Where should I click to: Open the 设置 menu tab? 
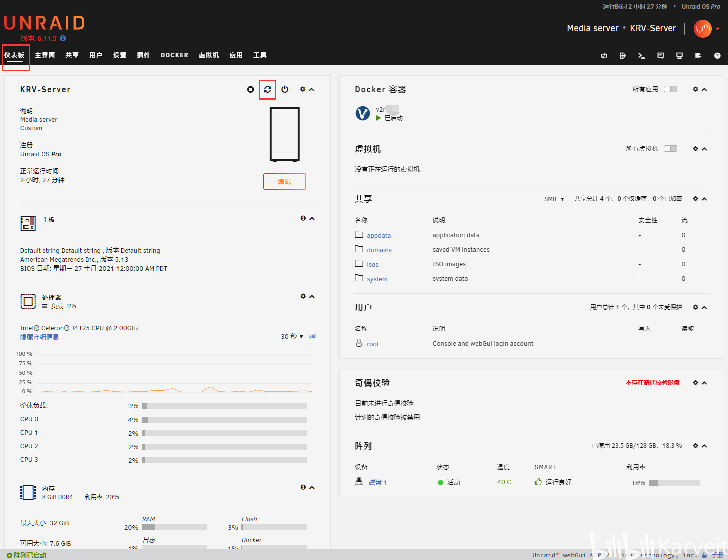tap(120, 55)
